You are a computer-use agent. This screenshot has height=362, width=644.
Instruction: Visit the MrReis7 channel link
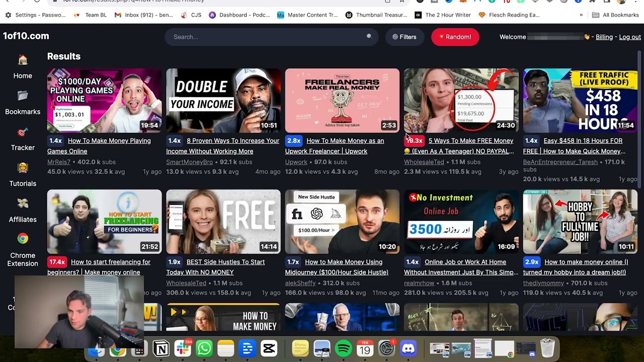pyautogui.click(x=59, y=162)
